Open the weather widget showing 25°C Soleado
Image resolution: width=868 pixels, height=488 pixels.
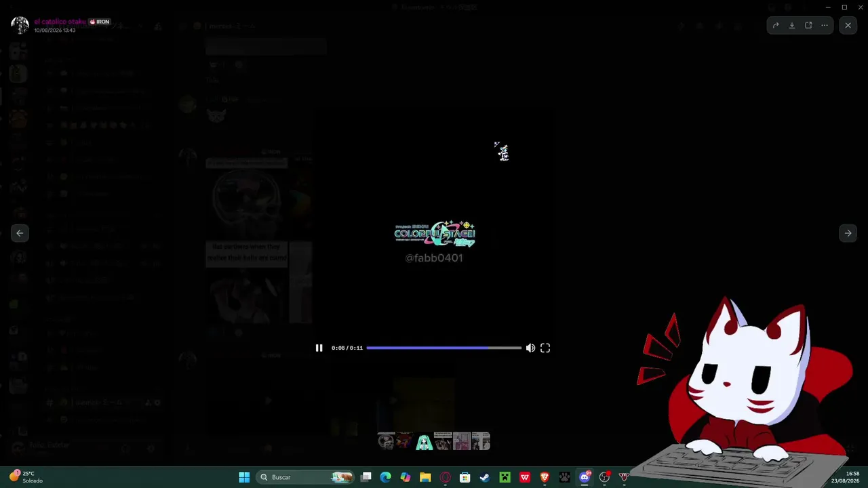coord(26,477)
